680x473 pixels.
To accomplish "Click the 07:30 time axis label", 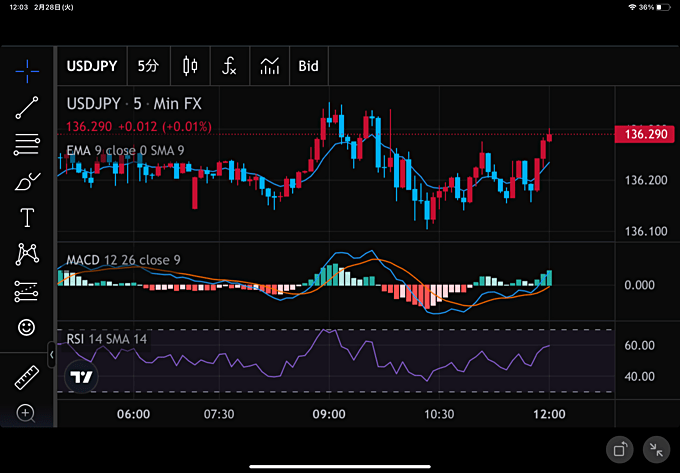I will [219, 414].
